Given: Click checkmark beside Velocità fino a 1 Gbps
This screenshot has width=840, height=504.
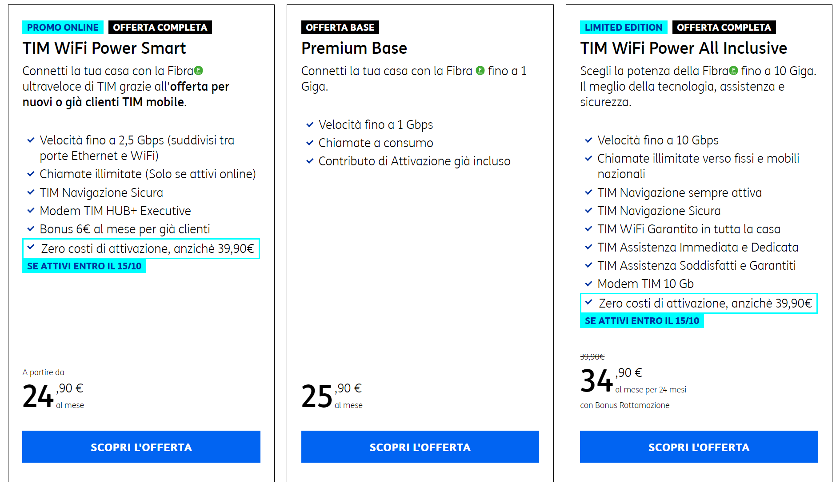Looking at the screenshot, I should 310,124.
